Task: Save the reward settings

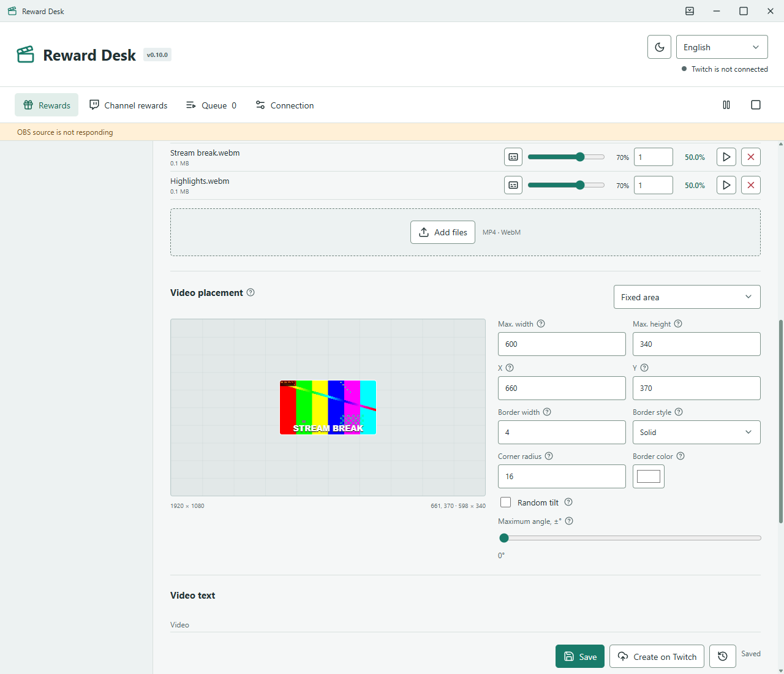Action: 580,656
